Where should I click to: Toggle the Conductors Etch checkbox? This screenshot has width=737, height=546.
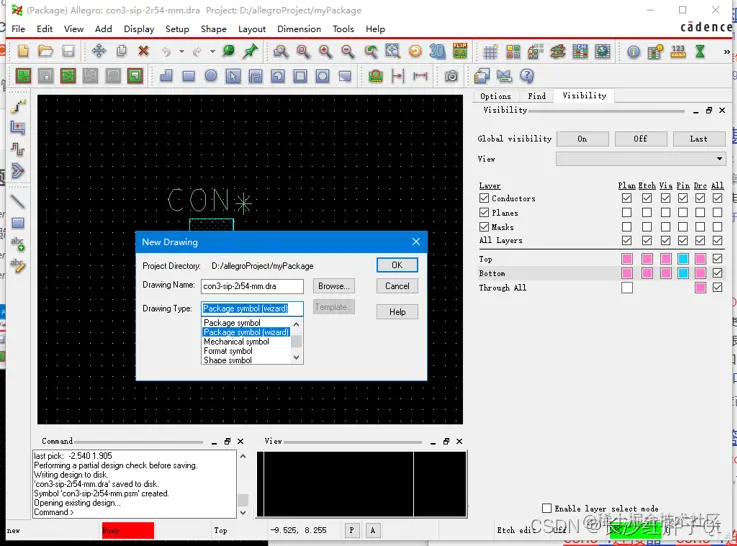click(x=647, y=198)
